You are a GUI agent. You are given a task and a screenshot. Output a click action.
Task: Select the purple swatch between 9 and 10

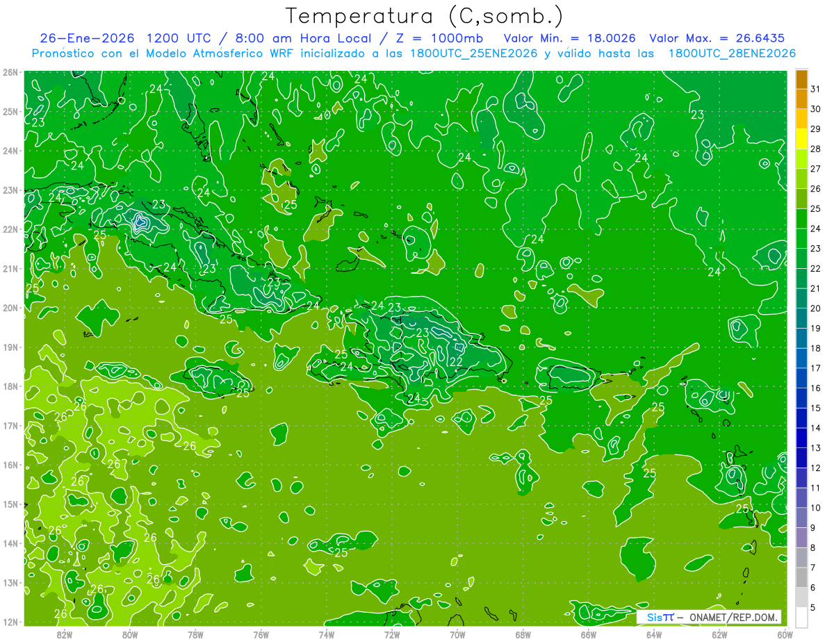[801, 518]
